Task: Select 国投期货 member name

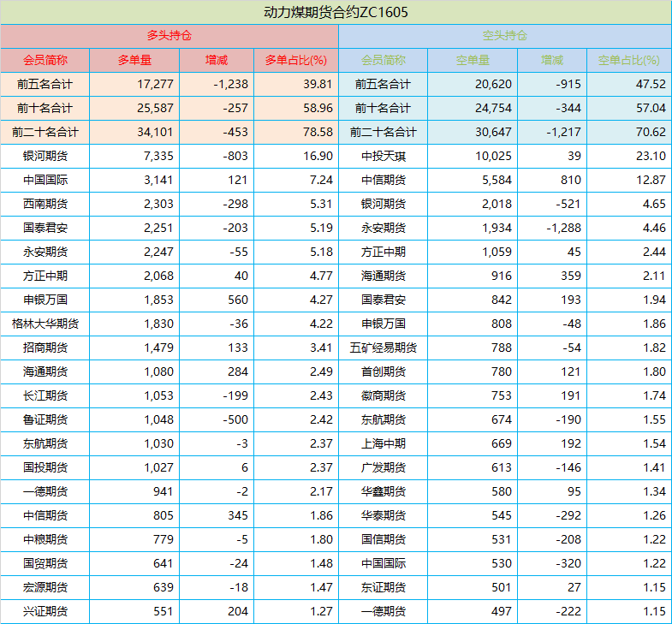Action: 45,468
